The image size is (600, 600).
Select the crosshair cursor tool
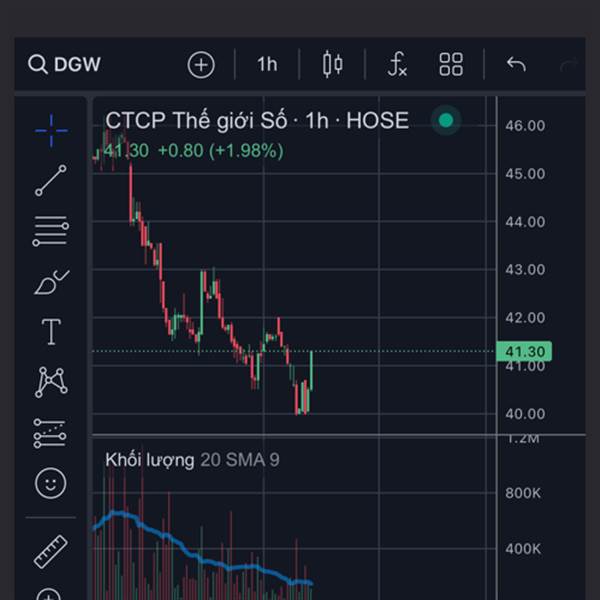50,128
